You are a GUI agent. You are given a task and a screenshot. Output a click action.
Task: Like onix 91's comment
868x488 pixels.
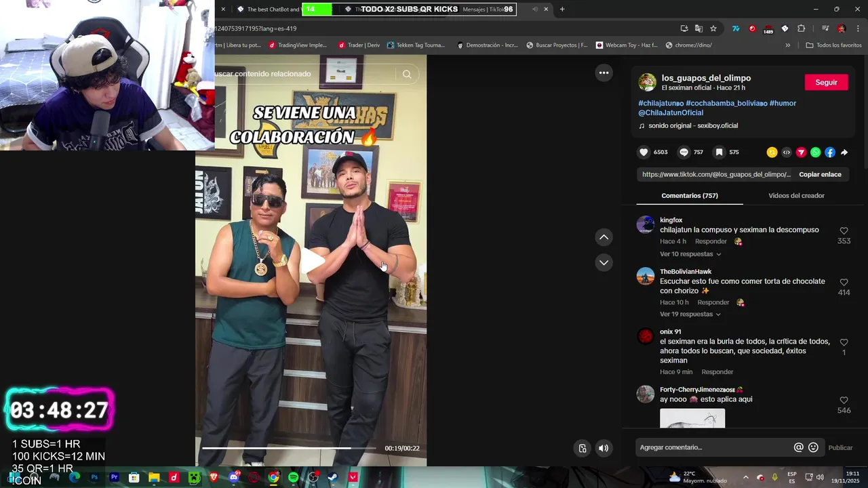[x=844, y=343]
